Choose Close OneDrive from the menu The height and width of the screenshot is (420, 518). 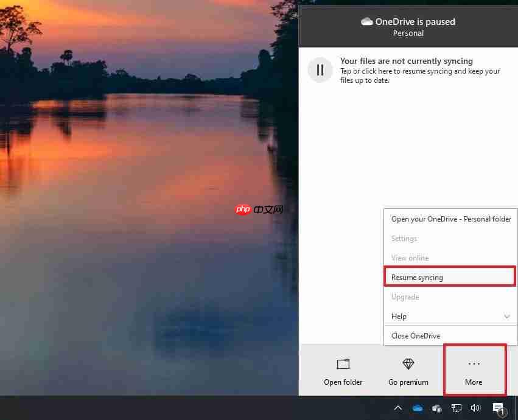415,335
